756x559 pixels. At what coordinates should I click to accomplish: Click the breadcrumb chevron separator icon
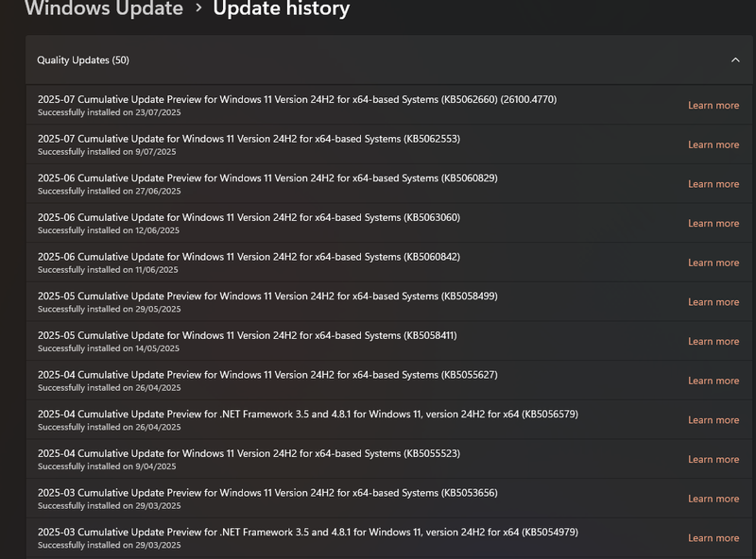pyautogui.click(x=198, y=9)
